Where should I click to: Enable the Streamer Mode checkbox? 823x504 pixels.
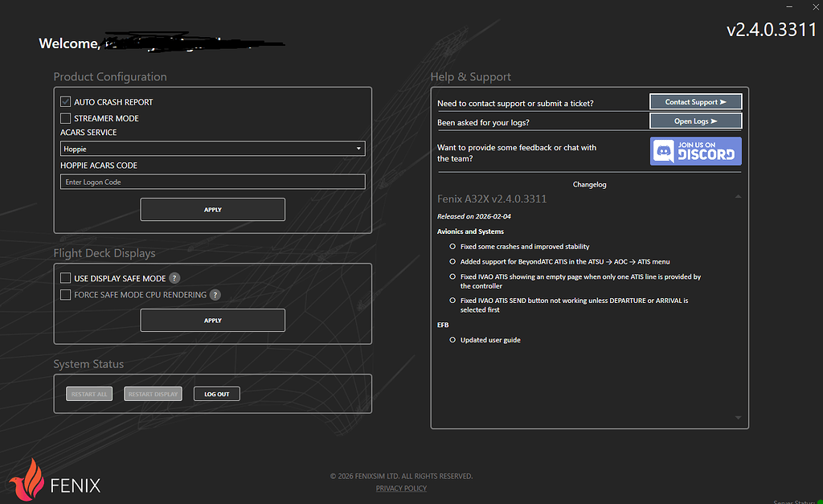(66, 118)
